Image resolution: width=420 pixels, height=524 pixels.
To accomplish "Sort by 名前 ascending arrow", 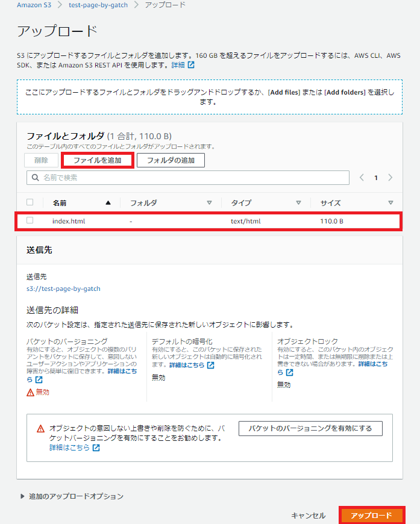I will tap(108, 203).
